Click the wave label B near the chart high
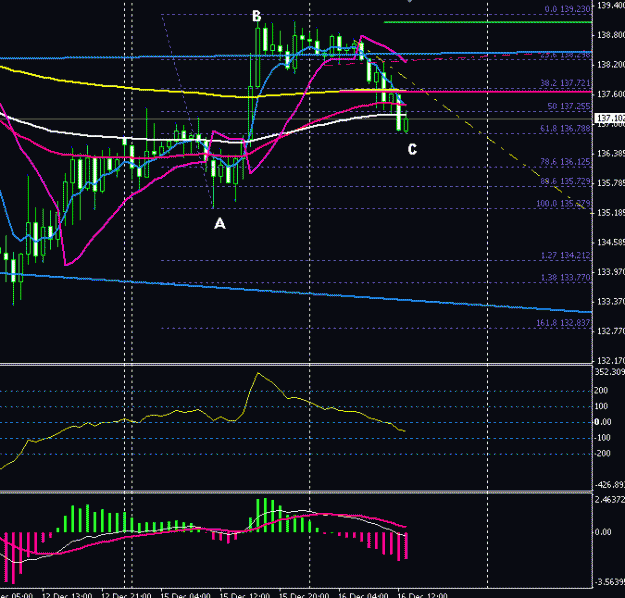This screenshot has height=598, width=625. 257,16
